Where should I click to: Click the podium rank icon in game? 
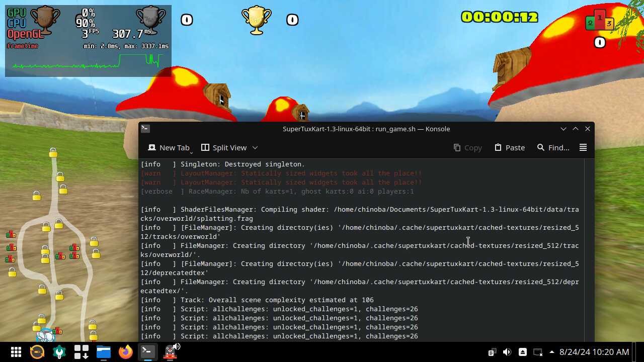pos(600,20)
